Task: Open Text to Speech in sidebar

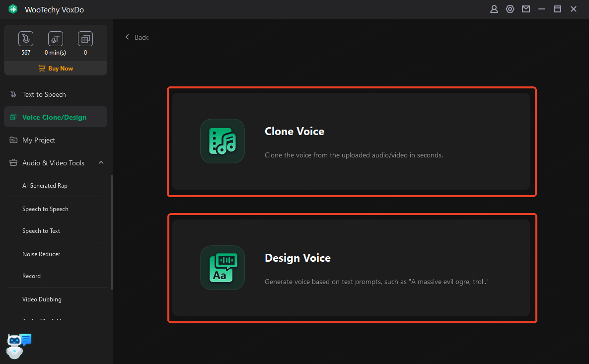Action: pos(44,94)
